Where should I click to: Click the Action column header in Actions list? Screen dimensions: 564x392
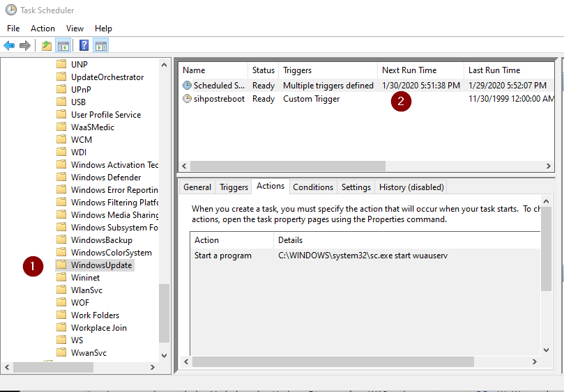[232, 240]
